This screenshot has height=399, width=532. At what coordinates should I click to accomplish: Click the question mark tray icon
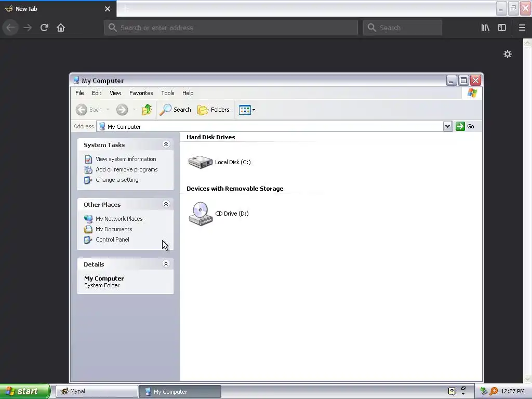[x=451, y=391]
